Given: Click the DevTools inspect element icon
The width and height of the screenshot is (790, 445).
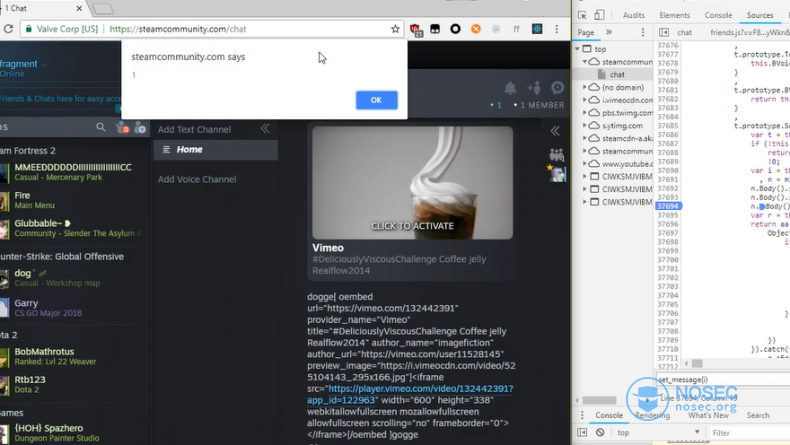Looking at the screenshot, I should (582, 15).
